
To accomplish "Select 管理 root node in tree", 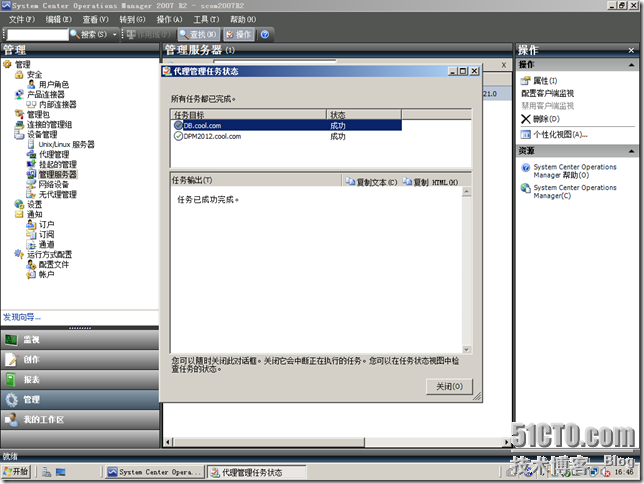I will [x=23, y=65].
